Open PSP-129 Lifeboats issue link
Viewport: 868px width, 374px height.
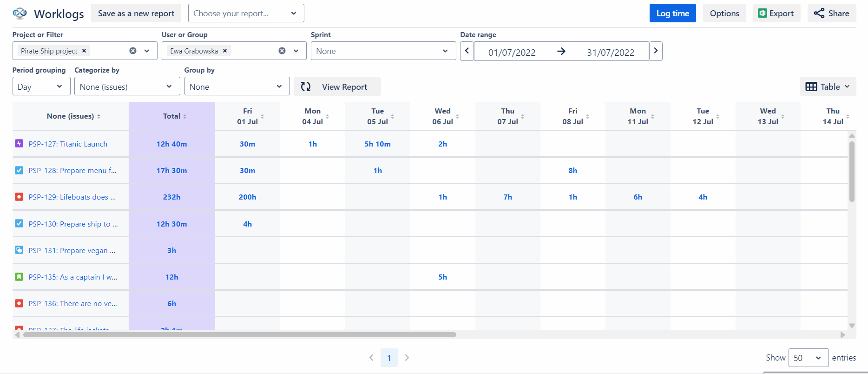pos(72,197)
